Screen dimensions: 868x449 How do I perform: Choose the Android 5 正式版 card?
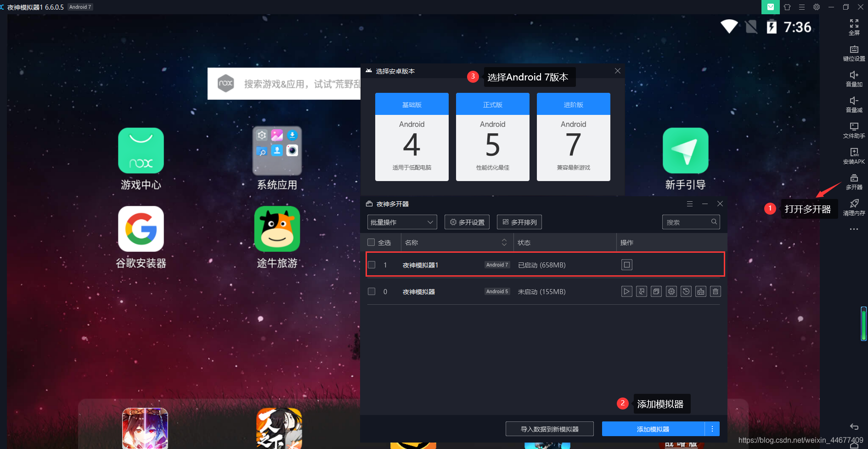493,137
